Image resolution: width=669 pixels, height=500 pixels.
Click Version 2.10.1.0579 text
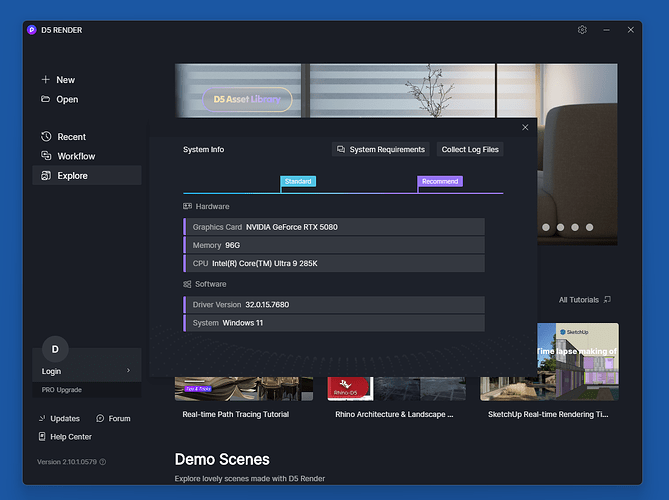point(67,462)
